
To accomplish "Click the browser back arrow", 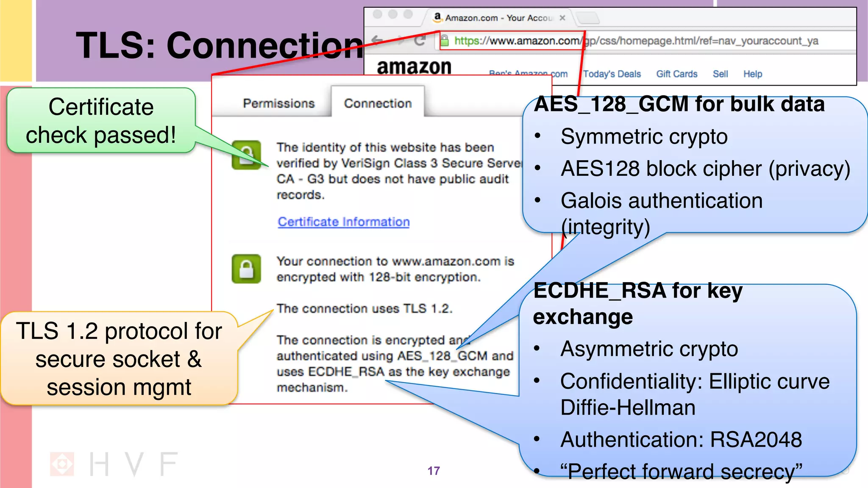I will tap(377, 41).
